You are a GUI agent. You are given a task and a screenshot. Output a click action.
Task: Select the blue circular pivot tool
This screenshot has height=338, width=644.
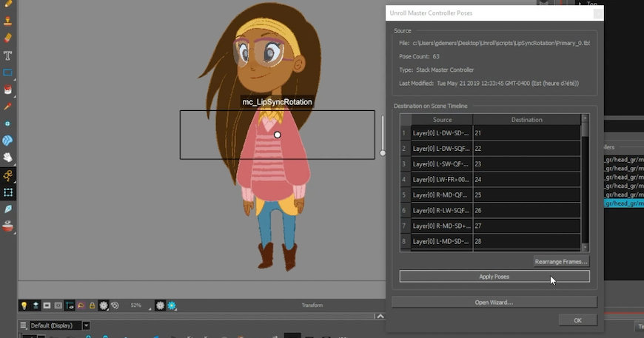tap(7, 124)
